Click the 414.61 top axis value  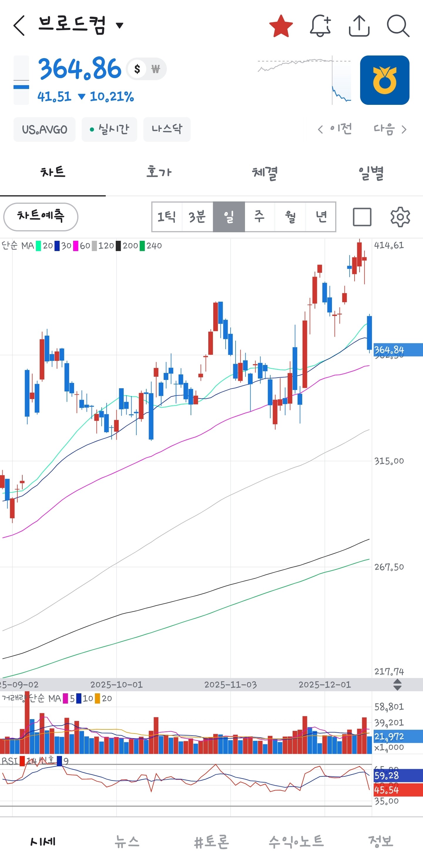pos(389,245)
